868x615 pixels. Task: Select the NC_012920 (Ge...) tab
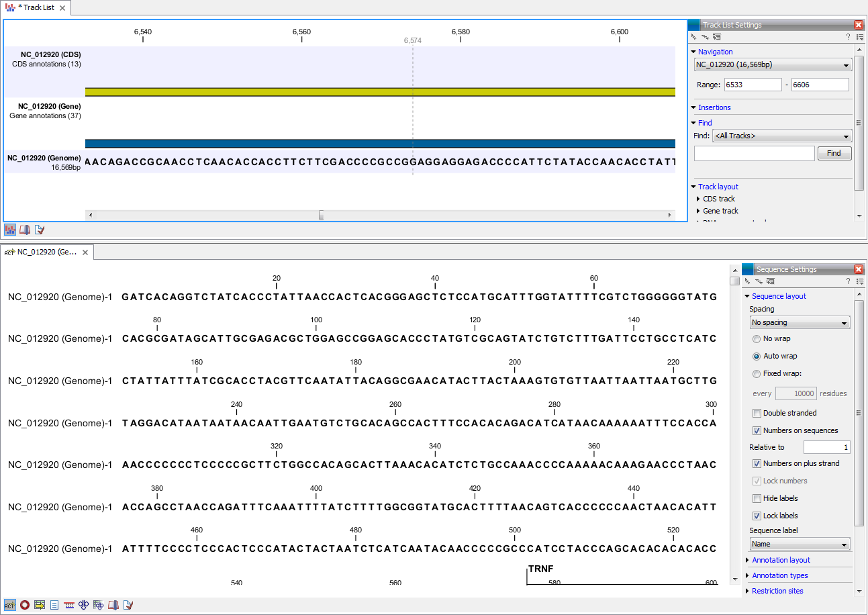pyautogui.click(x=47, y=252)
